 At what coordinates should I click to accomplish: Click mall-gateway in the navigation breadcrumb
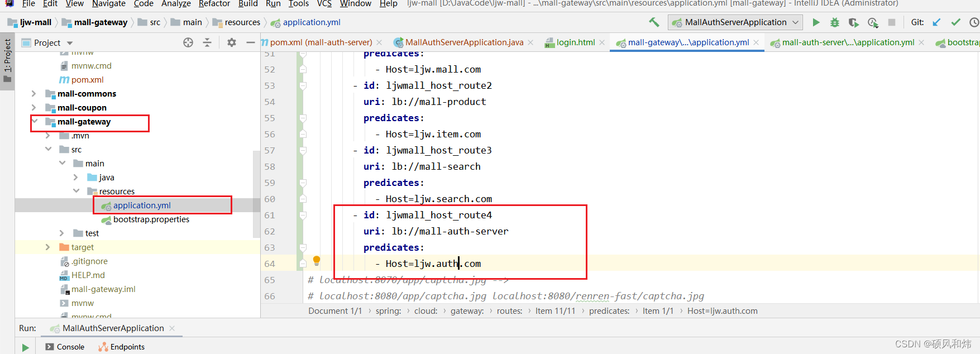[x=101, y=22]
